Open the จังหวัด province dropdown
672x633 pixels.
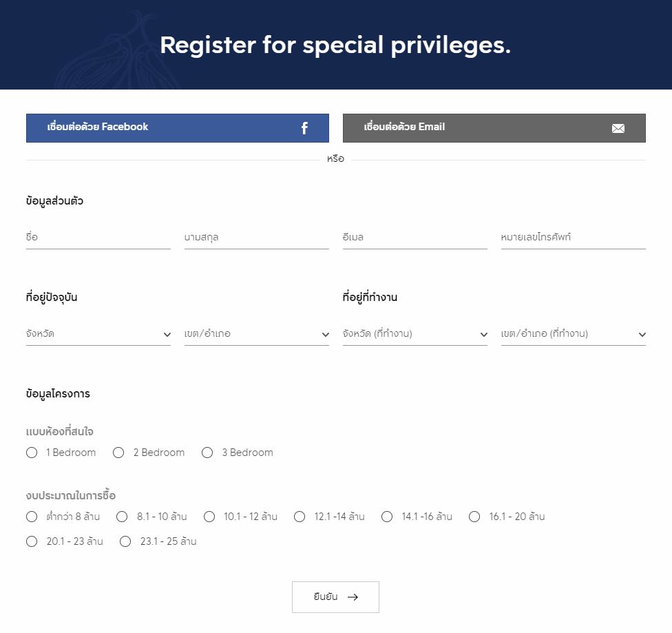(x=98, y=334)
